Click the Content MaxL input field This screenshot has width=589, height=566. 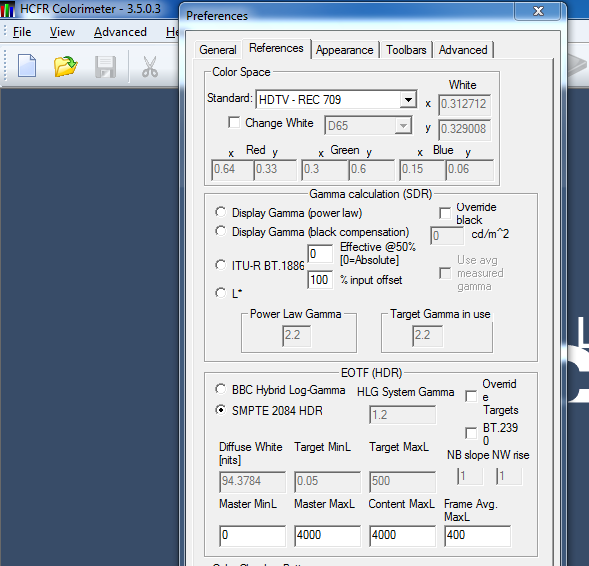(x=402, y=536)
